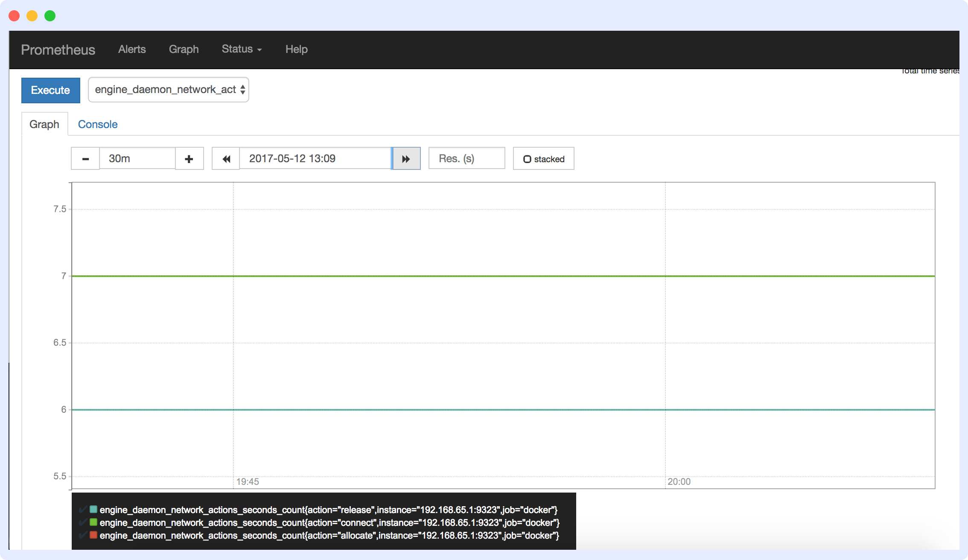Open the Help menu item
The height and width of the screenshot is (560, 968).
point(296,49)
